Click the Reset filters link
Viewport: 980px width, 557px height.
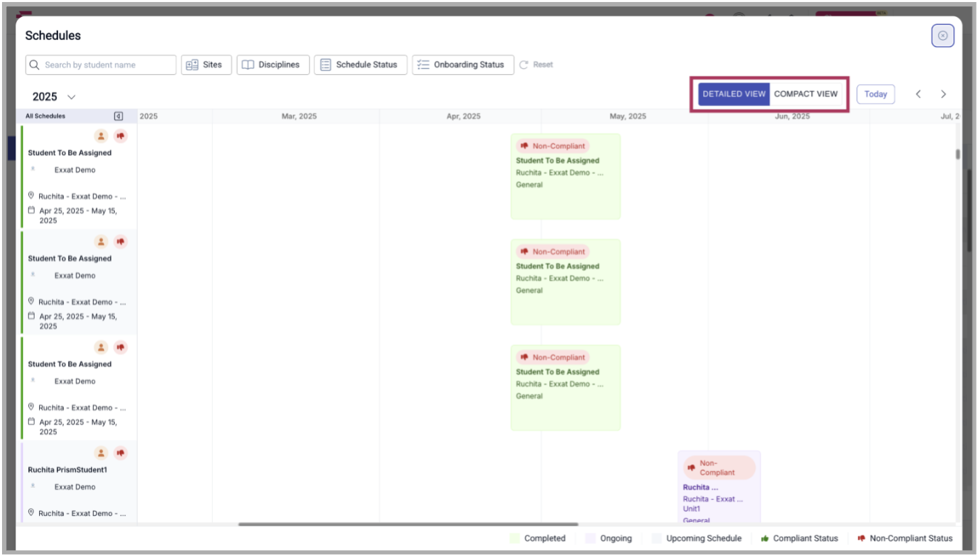click(x=538, y=64)
